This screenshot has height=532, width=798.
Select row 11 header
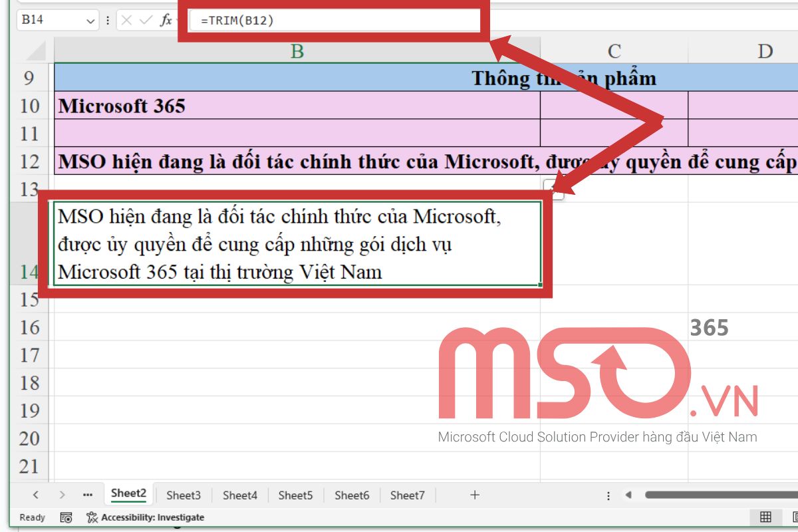[x=29, y=134]
